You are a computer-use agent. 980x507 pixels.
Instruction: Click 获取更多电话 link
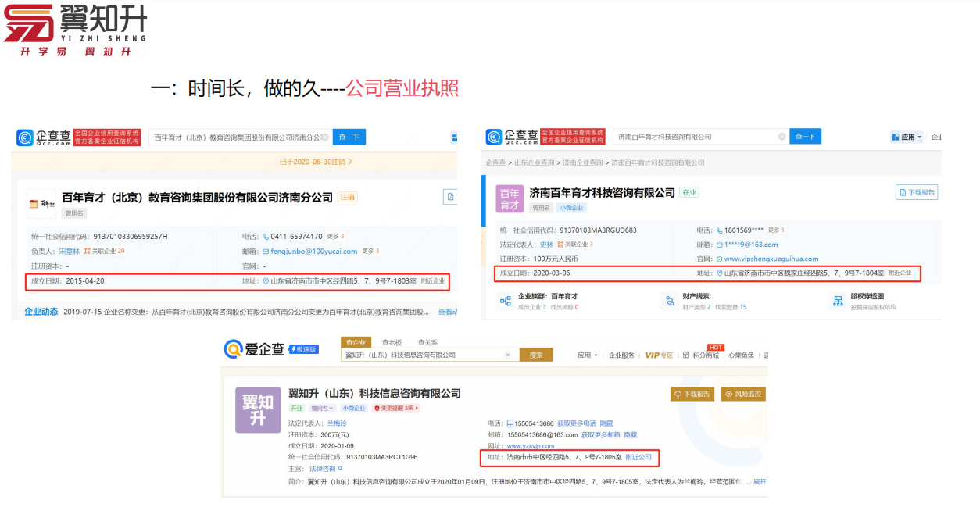(577, 423)
